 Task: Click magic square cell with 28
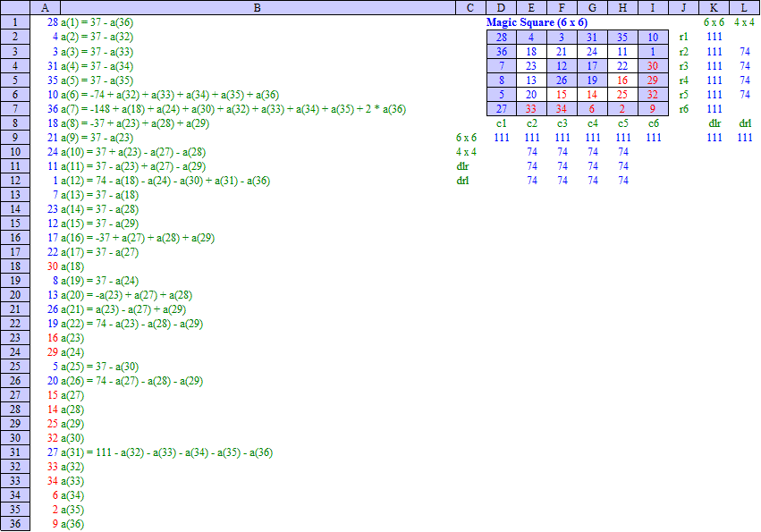coord(502,38)
